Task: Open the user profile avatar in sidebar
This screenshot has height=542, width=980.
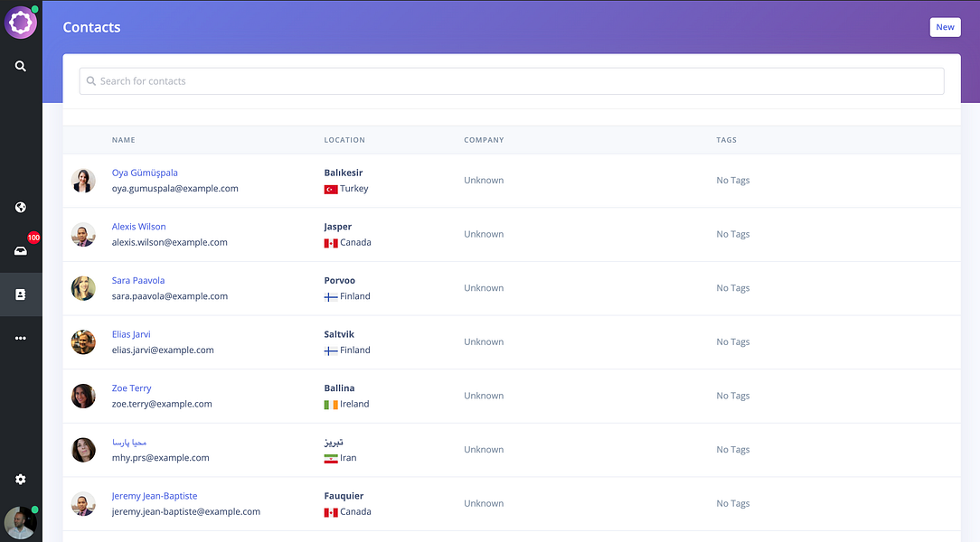Action: tap(21, 523)
